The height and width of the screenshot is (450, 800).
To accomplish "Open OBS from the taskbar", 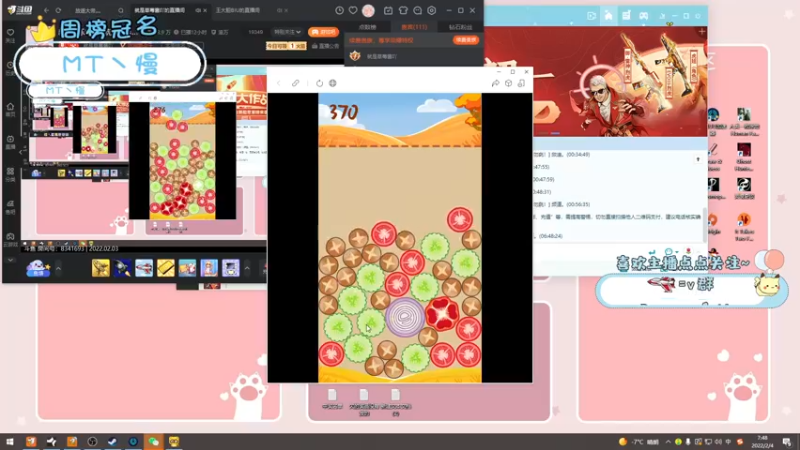I will coord(92,442).
